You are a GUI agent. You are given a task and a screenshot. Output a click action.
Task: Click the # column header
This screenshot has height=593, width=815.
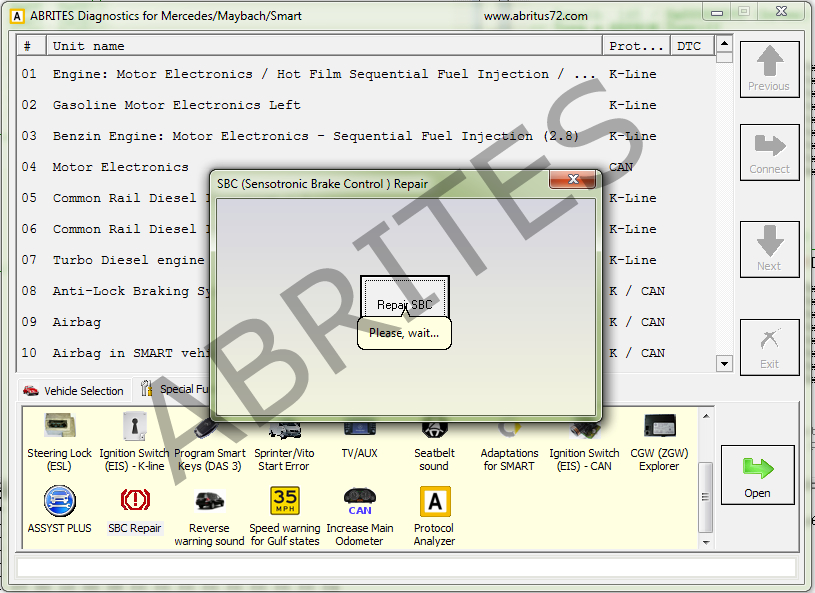click(x=31, y=46)
